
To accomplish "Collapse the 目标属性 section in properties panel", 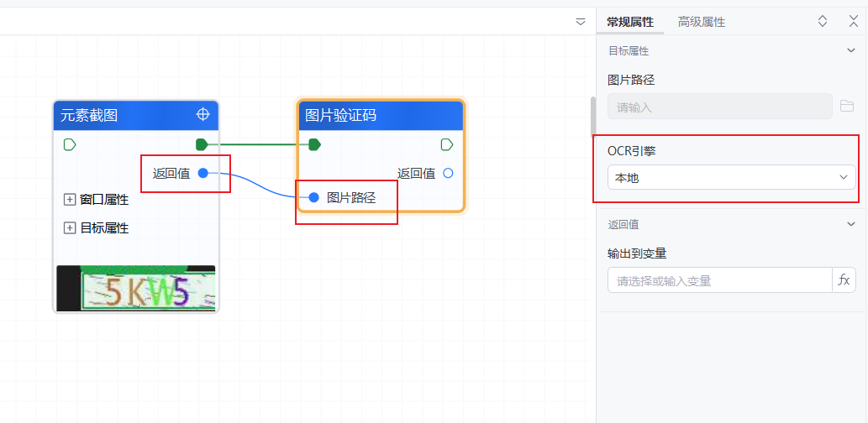I will (851, 51).
